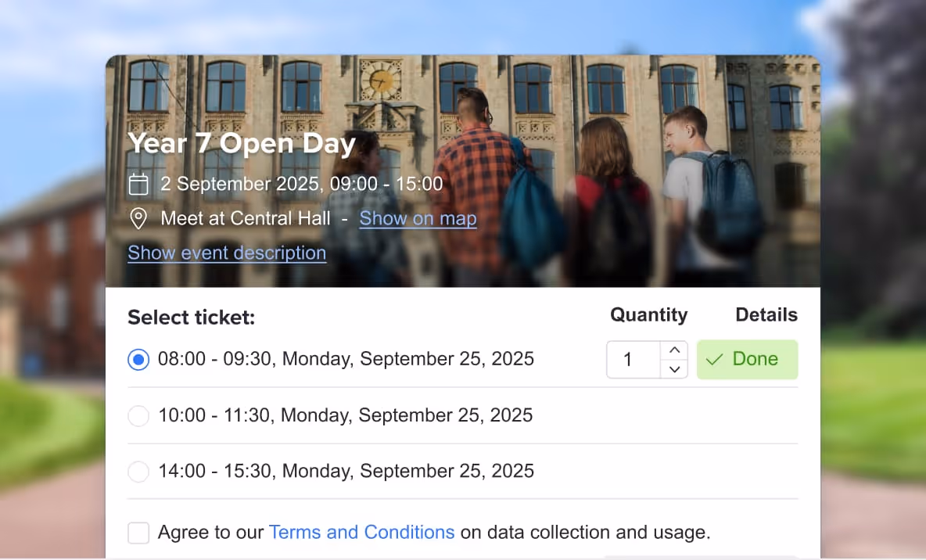926x560 pixels.
Task: Click the green Done button
Action: tap(747, 359)
